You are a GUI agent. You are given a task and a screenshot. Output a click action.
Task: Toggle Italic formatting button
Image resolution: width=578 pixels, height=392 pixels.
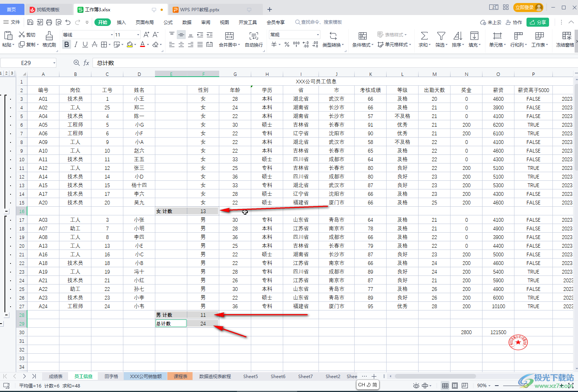pos(76,45)
